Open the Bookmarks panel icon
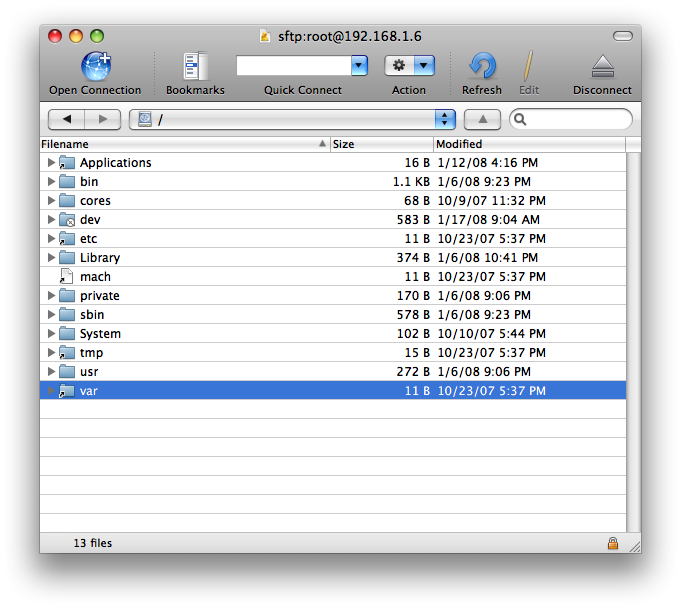 click(x=195, y=66)
